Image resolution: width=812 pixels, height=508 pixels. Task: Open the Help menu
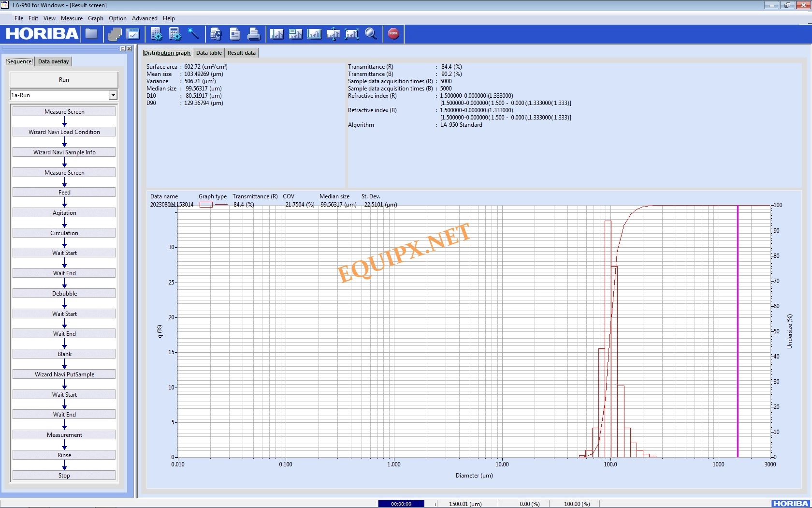[169, 18]
